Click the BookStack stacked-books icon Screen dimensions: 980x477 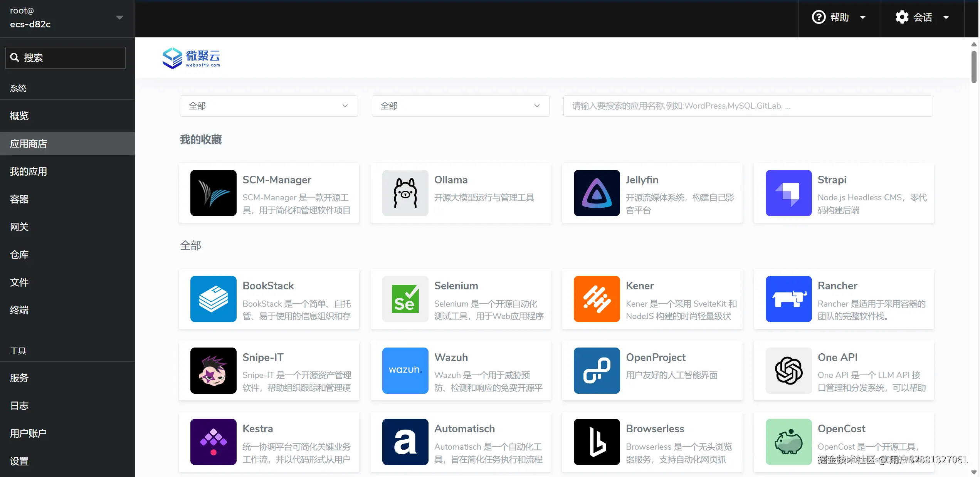pyautogui.click(x=213, y=299)
